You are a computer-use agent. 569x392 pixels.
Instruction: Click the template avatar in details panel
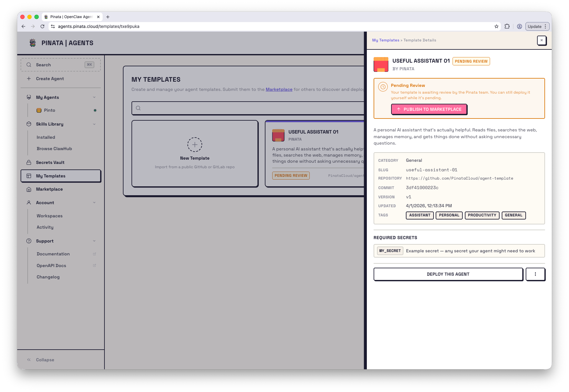(381, 64)
